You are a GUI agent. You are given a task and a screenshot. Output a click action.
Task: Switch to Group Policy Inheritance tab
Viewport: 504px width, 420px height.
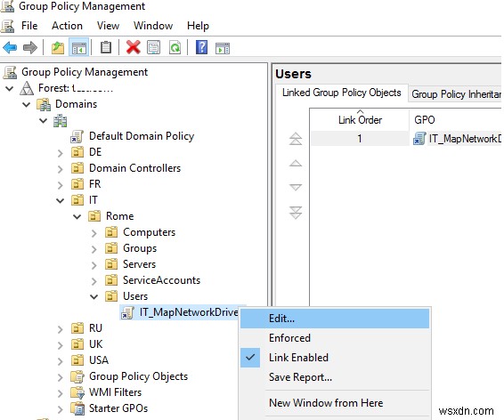tap(456, 94)
